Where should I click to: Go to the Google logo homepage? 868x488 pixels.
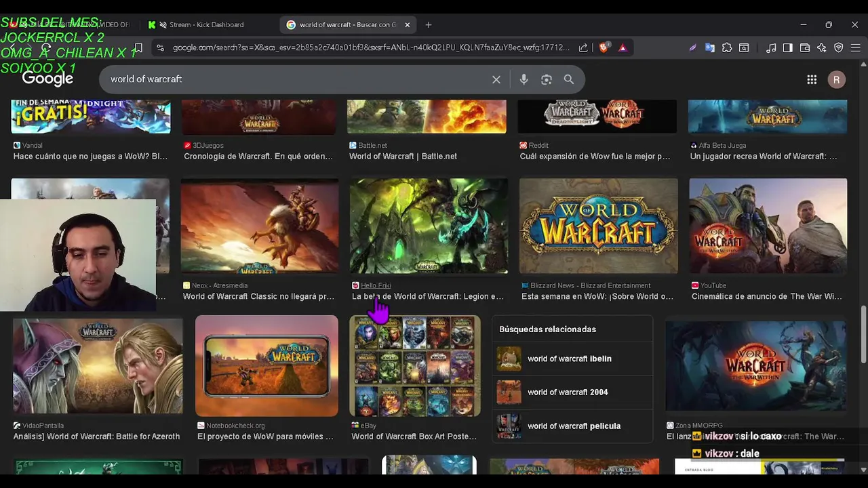tap(47, 79)
